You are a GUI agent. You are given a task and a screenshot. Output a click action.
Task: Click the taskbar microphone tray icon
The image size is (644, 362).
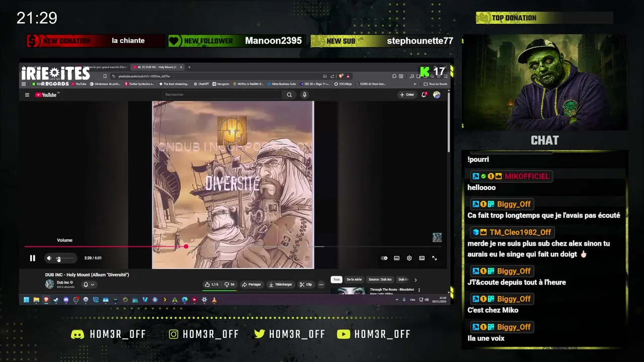click(404, 300)
